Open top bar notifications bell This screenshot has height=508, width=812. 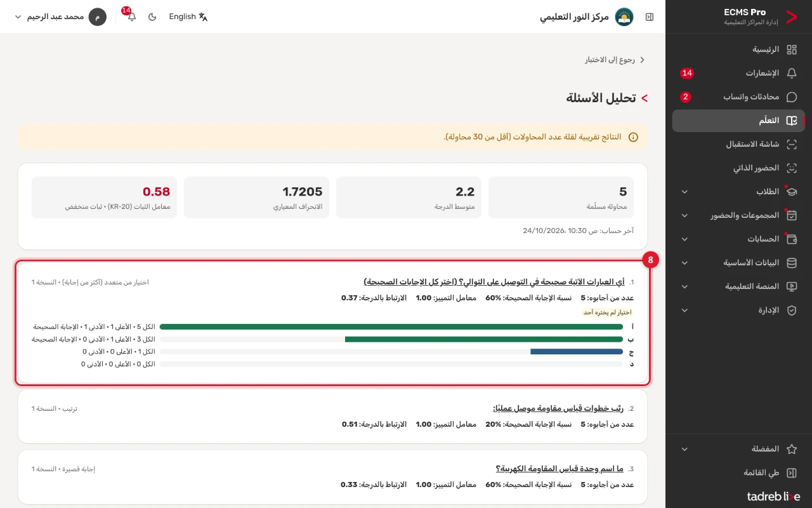(132, 17)
